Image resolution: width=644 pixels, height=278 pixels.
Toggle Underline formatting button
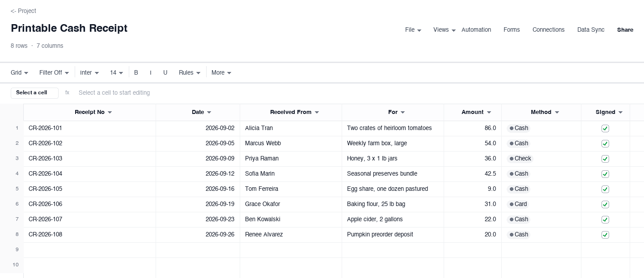click(x=165, y=72)
